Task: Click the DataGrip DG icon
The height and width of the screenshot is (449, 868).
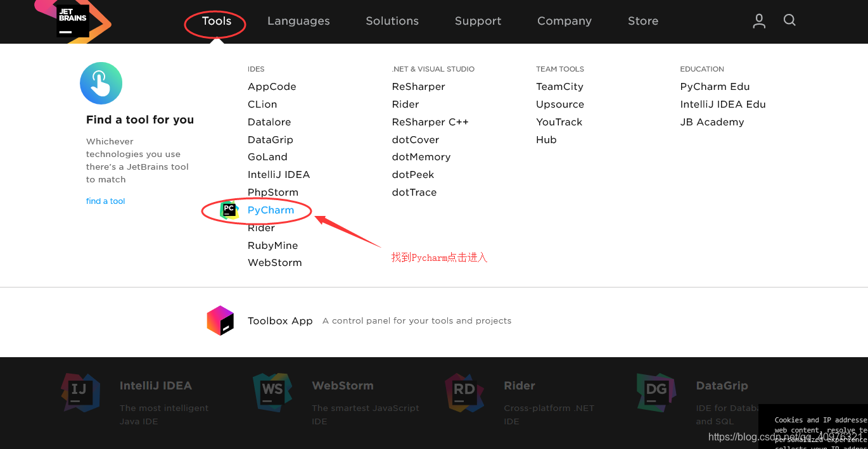Action: coord(656,393)
